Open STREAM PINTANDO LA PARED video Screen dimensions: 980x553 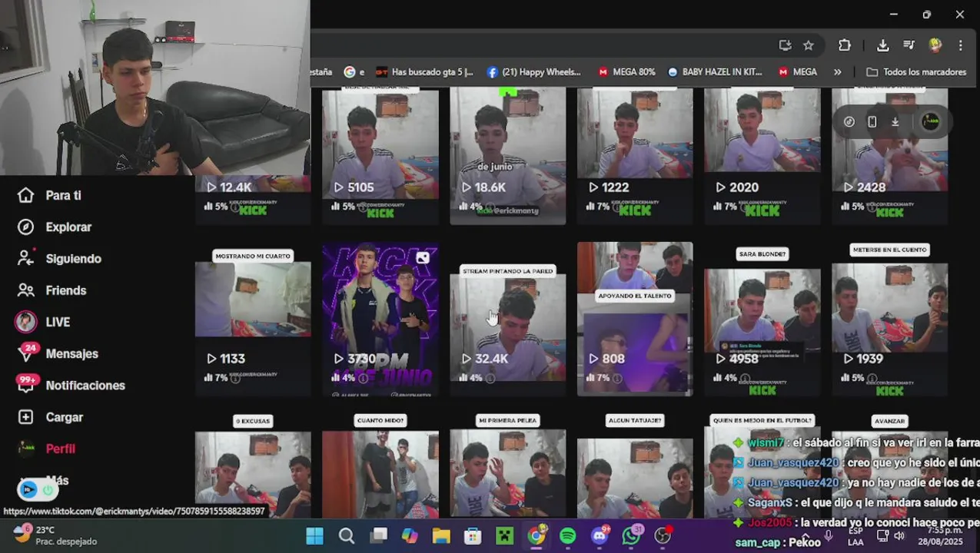click(507, 320)
